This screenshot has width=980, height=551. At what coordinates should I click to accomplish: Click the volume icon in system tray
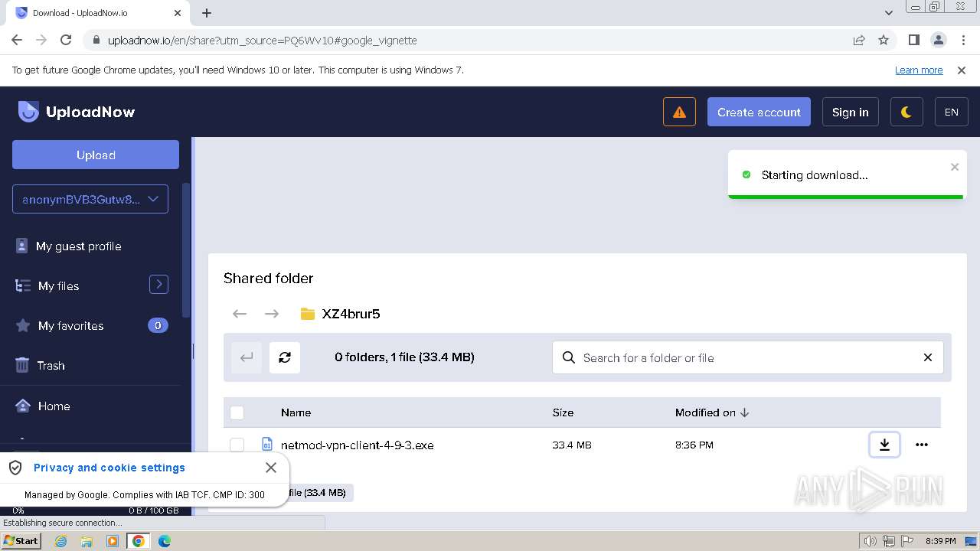870,541
